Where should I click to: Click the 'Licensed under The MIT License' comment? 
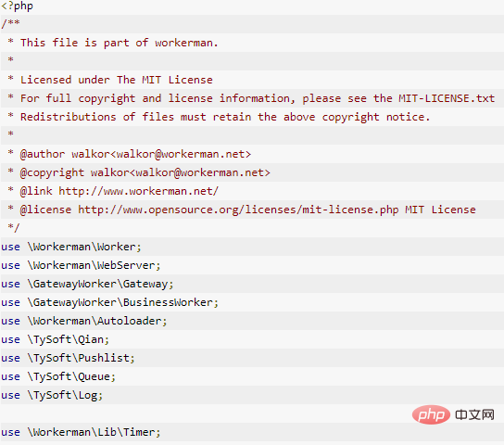tap(117, 80)
